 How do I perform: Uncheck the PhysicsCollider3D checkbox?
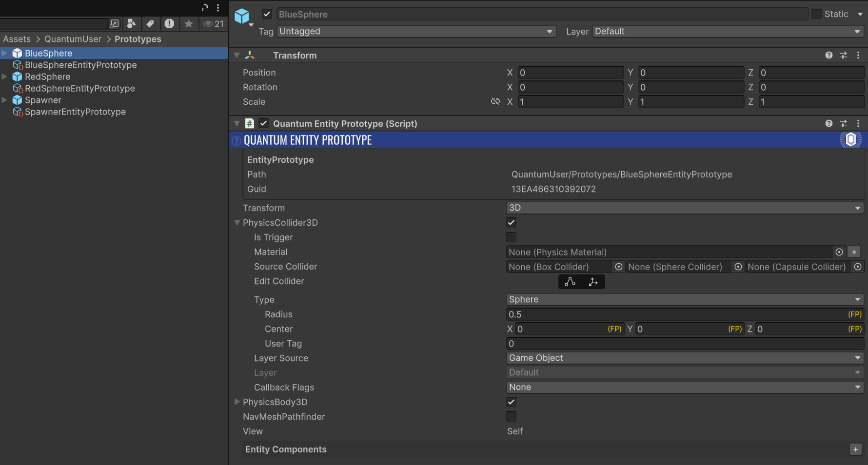pos(511,223)
